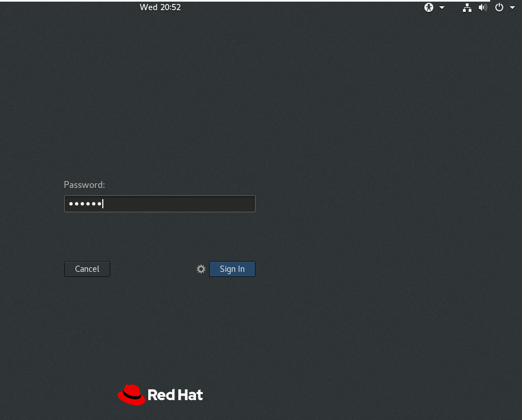Click the Cancel button
Screen dimensions: 522x420
pyautogui.click(x=87, y=268)
